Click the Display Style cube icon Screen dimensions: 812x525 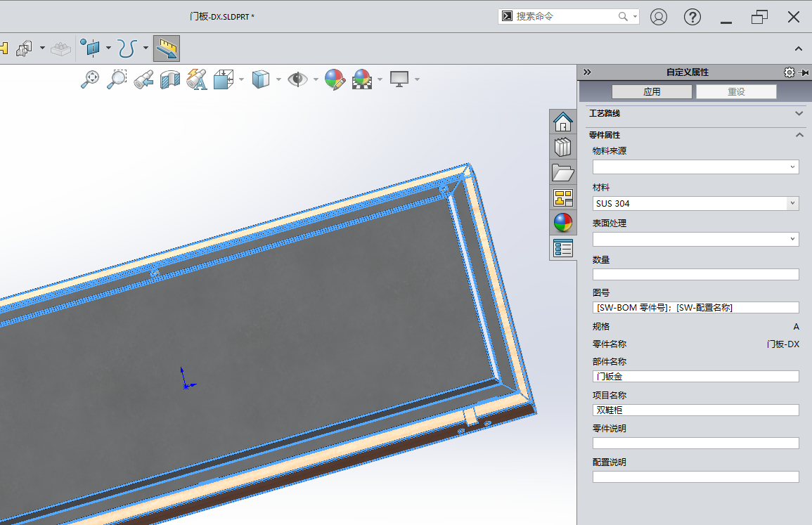point(261,79)
